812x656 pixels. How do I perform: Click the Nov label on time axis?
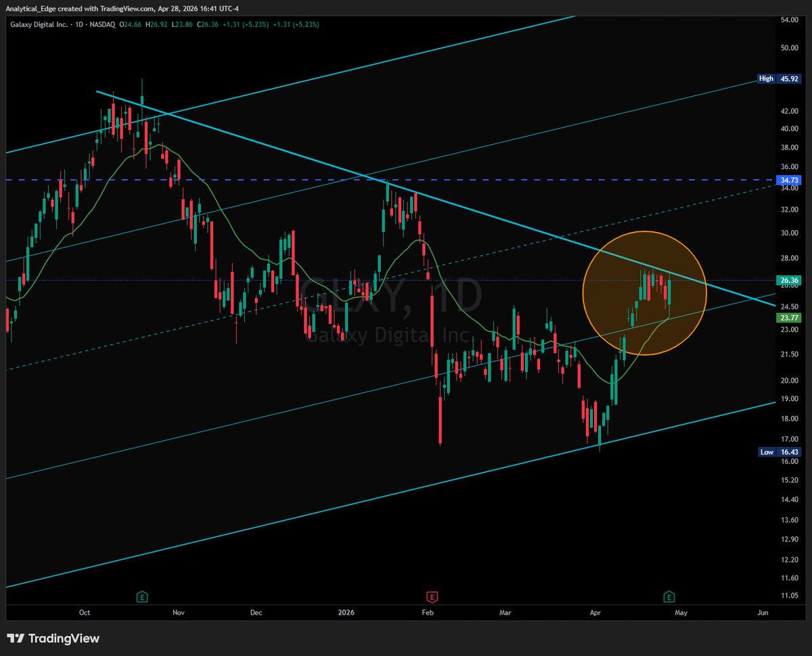tap(178, 613)
